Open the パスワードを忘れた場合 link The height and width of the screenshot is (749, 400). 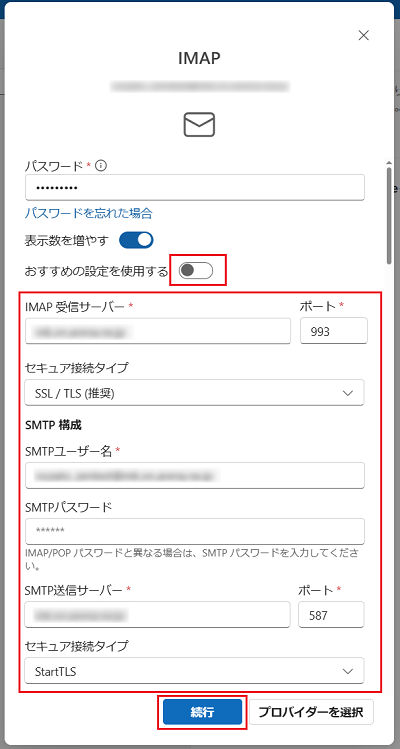[89, 213]
